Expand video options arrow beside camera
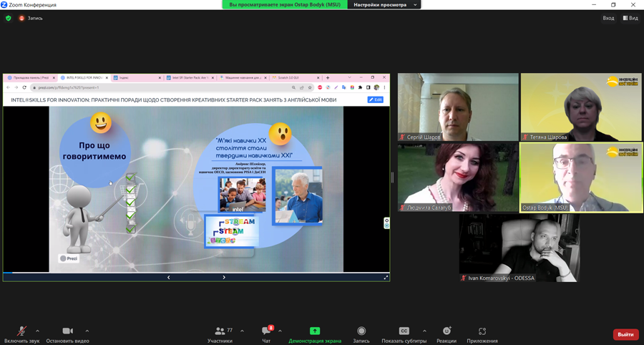Screen dimensions: 644x345 (87, 331)
